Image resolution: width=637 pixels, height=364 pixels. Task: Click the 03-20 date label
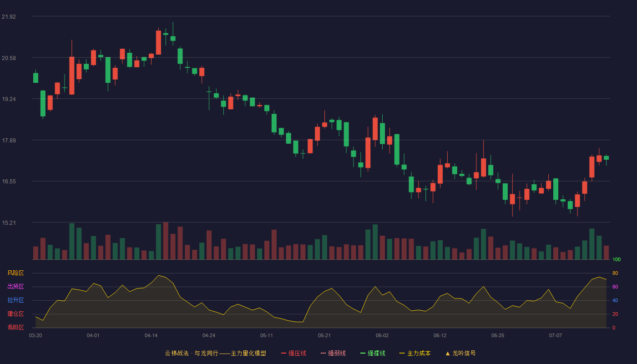(x=35, y=335)
